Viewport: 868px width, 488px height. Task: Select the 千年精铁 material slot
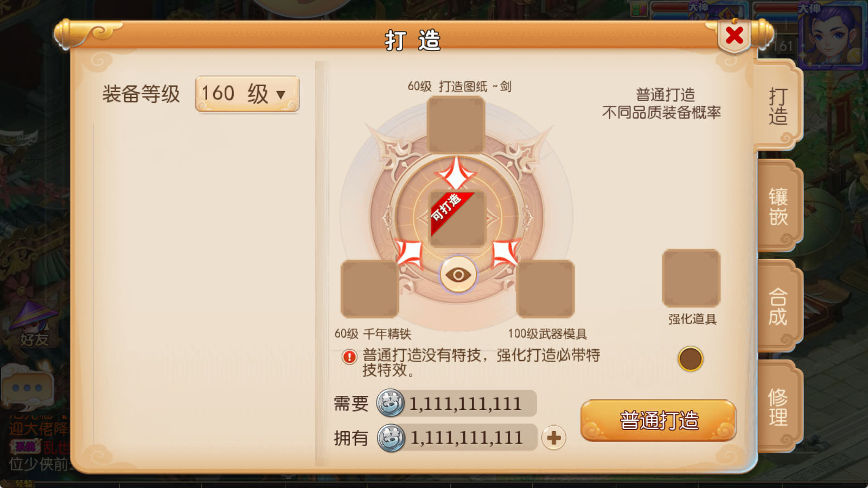369,288
